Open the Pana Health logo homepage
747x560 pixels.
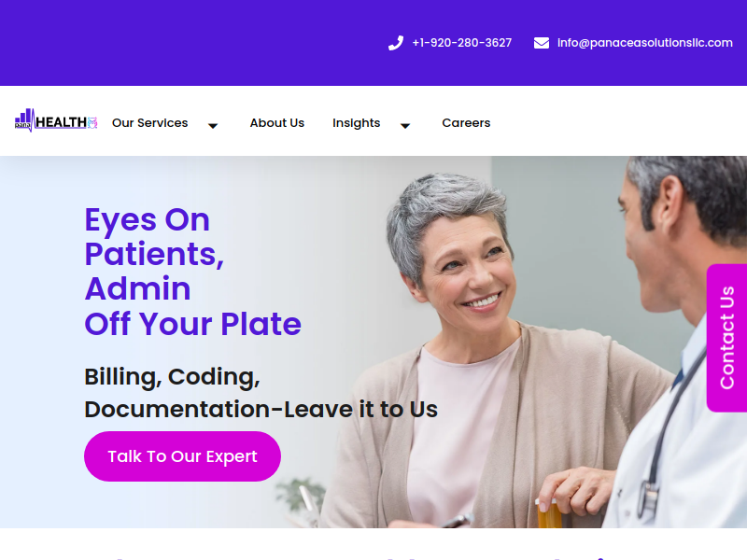point(56,120)
